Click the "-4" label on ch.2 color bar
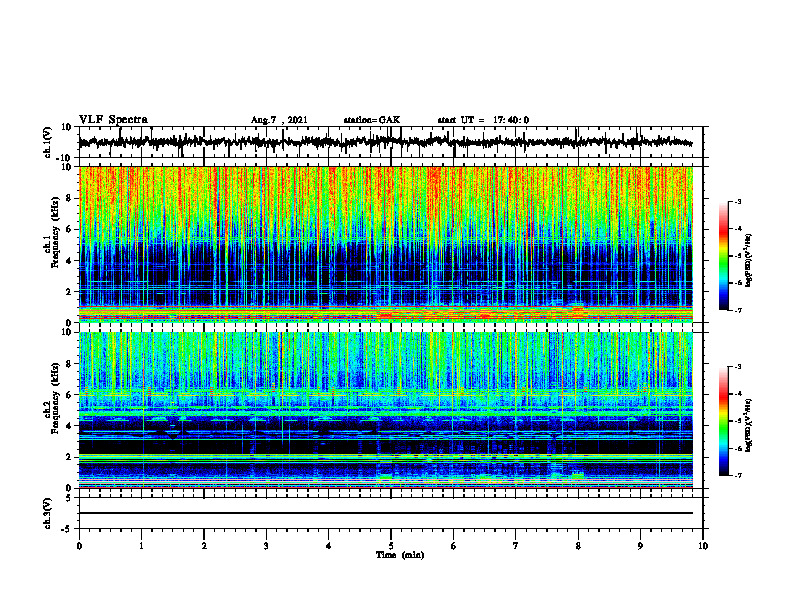 click(x=737, y=394)
